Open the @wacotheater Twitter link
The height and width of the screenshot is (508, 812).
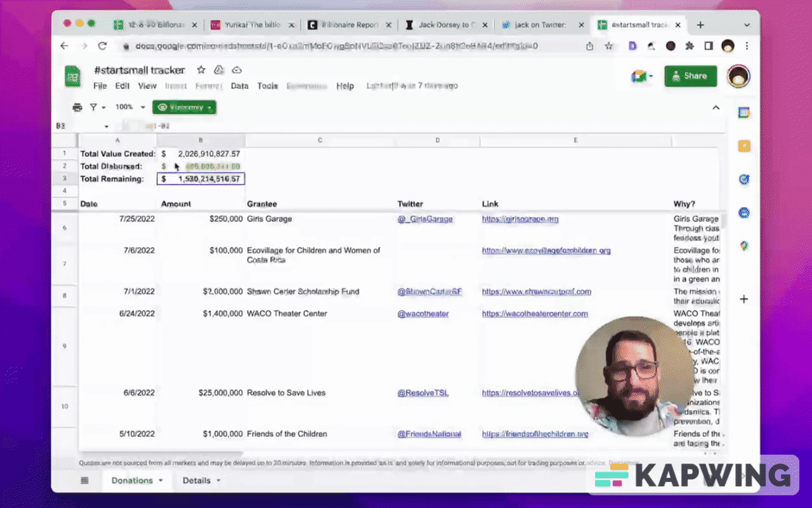(x=423, y=314)
